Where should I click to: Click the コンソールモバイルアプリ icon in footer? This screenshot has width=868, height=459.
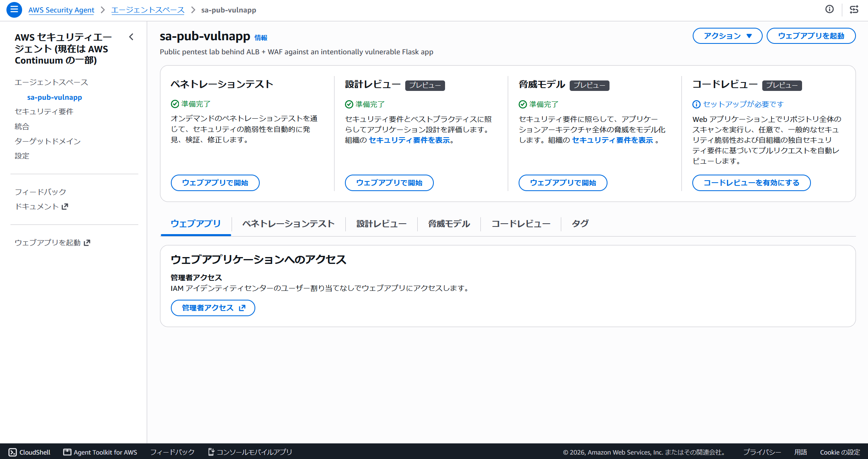pos(211,452)
